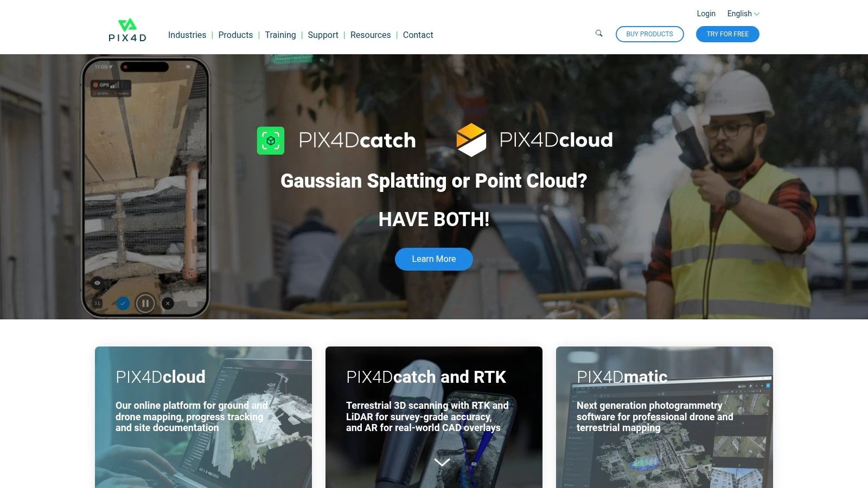Click the PIX4Dcatch wordmark in hero banner
Image resolution: width=868 pixels, height=488 pixels.
(357, 140)
